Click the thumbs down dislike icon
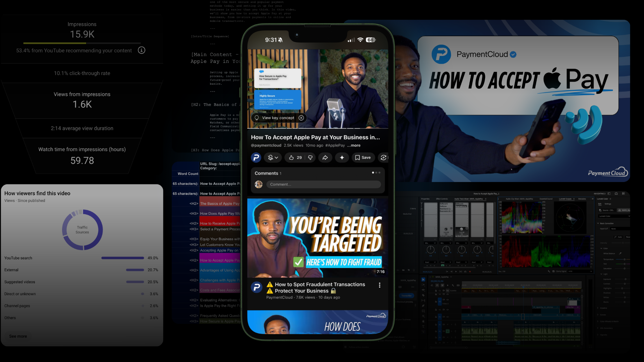The height and width of the screenshot is (362, 644). 310,158
